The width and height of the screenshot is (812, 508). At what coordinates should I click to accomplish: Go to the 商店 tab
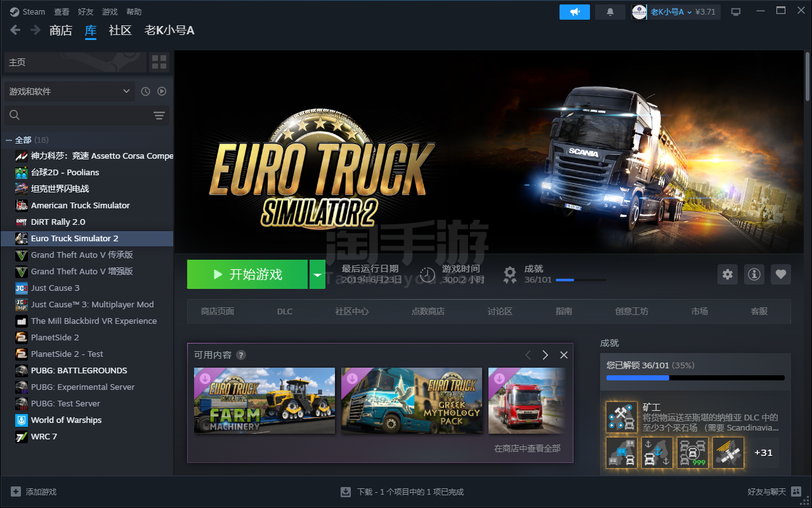[x=61, y=30]
